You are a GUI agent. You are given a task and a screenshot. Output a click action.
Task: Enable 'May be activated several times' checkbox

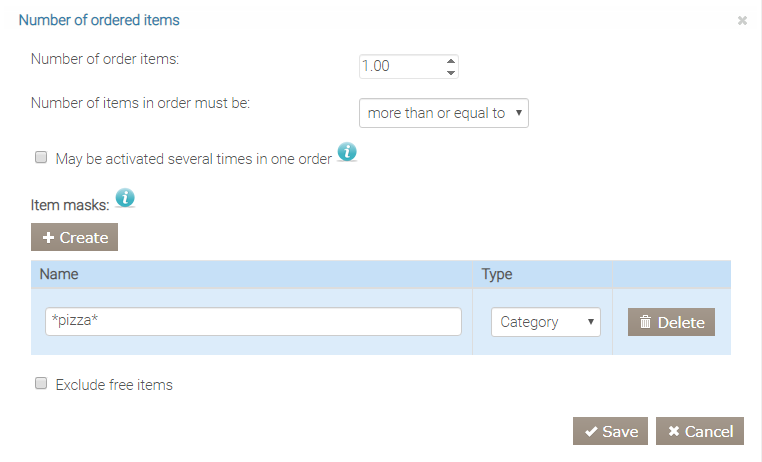41,157
